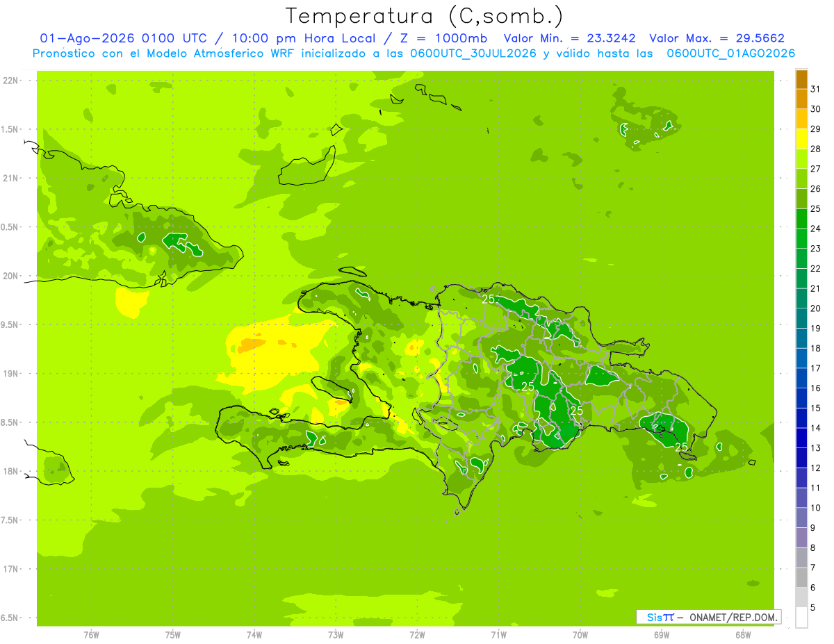Click the colorbar label "16"

click(x=816, y=388)
